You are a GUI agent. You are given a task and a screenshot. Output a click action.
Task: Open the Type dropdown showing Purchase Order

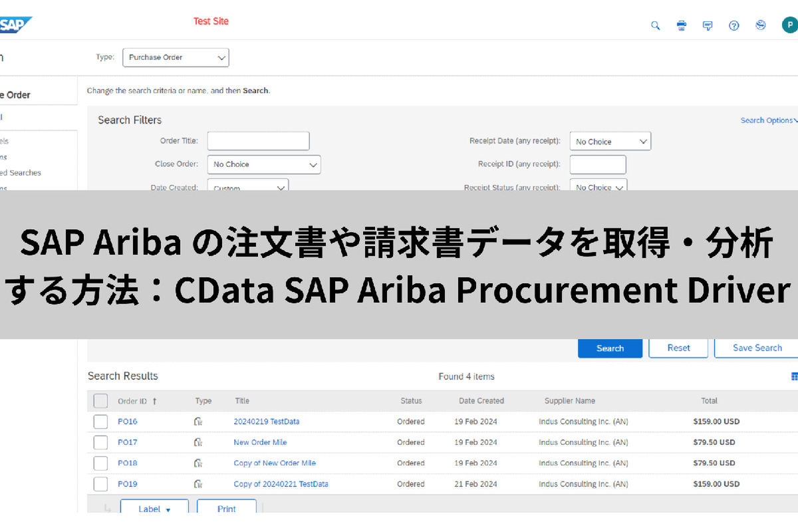176,57
